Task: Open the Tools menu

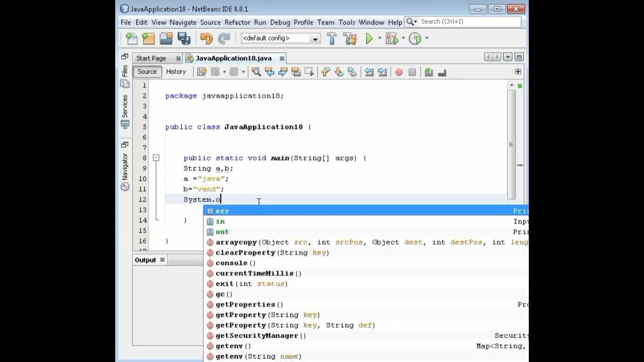Action: [347, 22]
